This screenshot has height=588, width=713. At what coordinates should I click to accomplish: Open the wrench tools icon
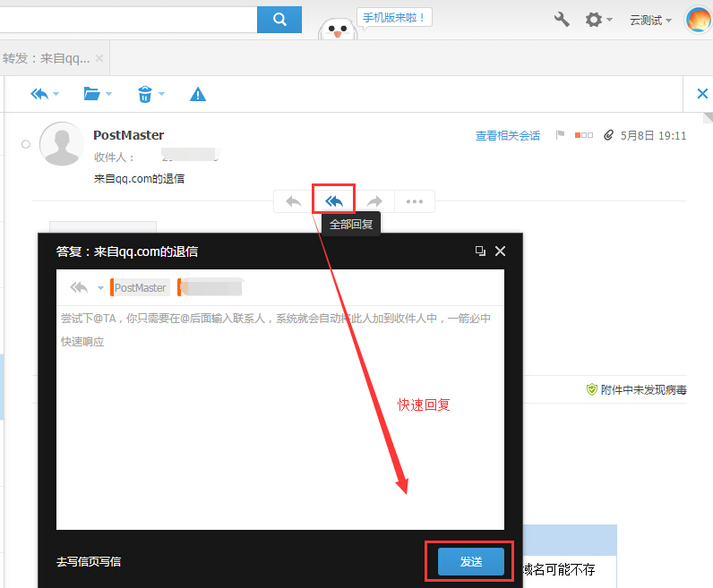(562, 19)
